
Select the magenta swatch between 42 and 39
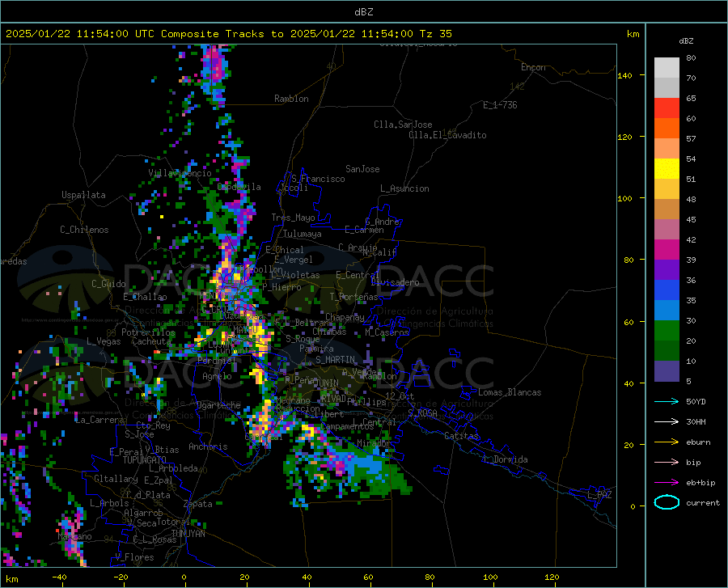coord(667,250)
